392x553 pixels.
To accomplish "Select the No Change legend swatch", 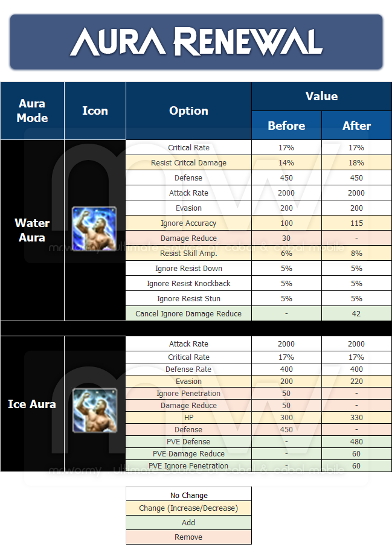I will pos(188,495).
